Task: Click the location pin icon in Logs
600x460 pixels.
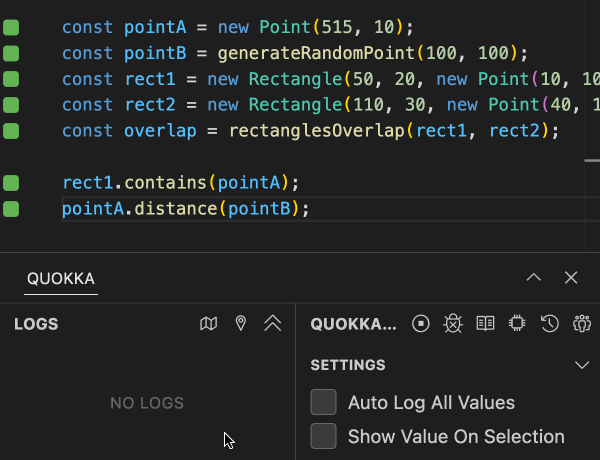Action: pyautogui.click(x=240, y=324)
